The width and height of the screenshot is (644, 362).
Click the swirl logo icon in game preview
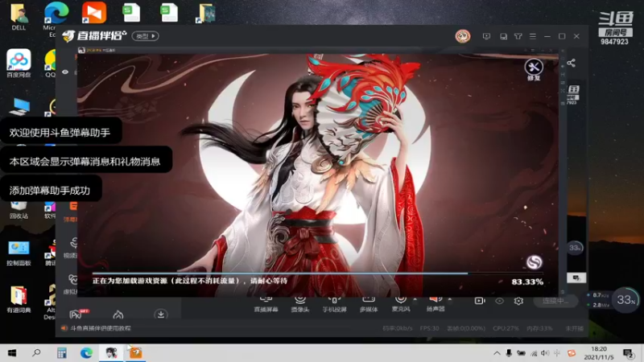534,262
